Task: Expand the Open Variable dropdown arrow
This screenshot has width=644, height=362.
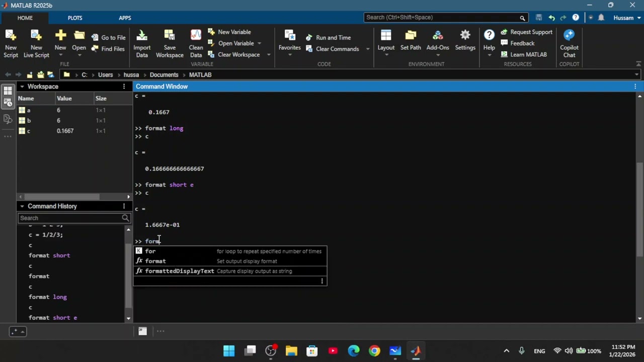Action: [260, 43]
